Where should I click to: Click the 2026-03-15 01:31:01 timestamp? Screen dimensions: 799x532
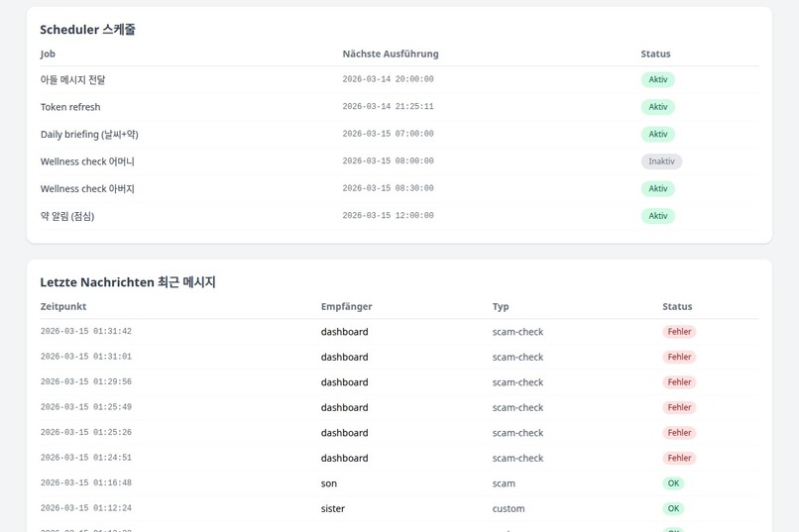coord(86,357)
